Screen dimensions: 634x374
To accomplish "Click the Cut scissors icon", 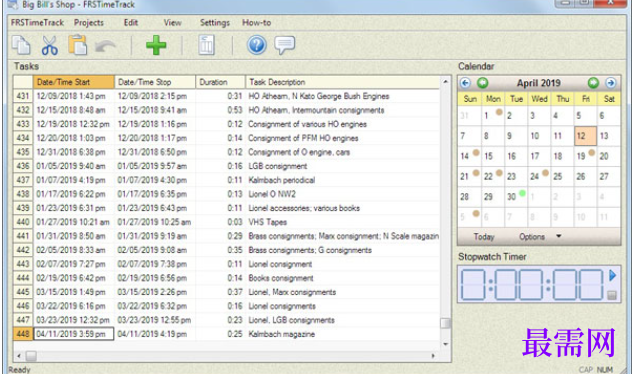I will [x=49, y=45].
